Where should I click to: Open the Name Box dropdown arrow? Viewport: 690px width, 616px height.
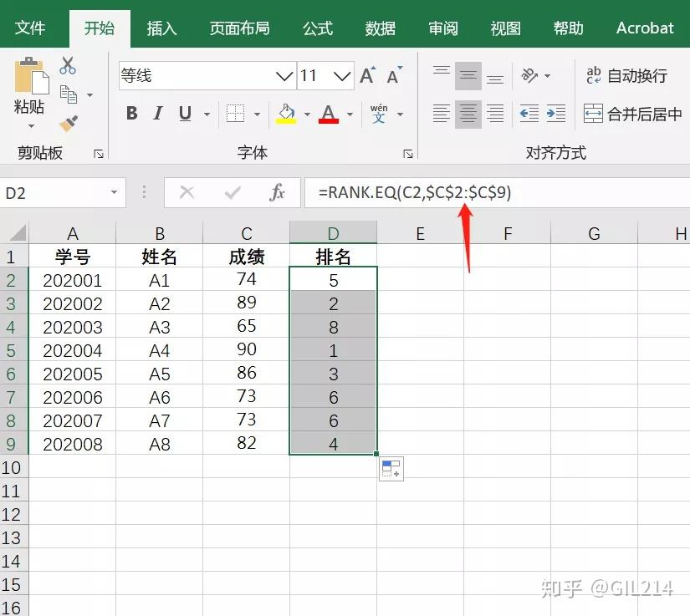pos(113,192)
